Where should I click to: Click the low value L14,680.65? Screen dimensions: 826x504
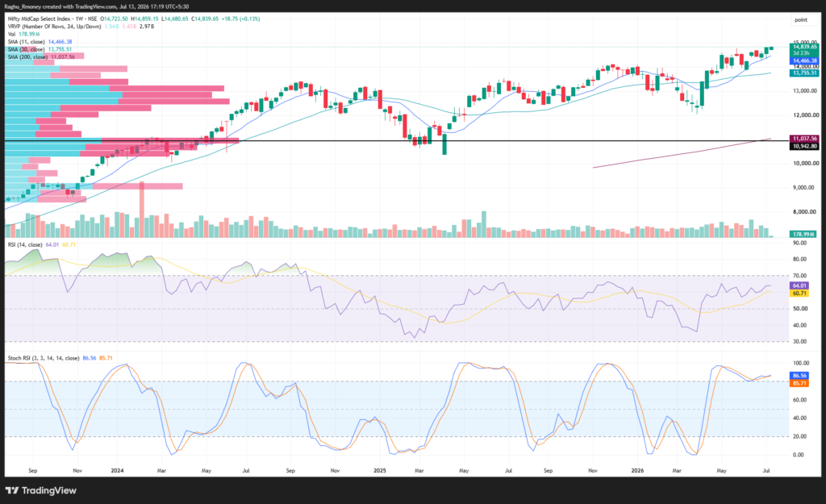pos(175,19)
